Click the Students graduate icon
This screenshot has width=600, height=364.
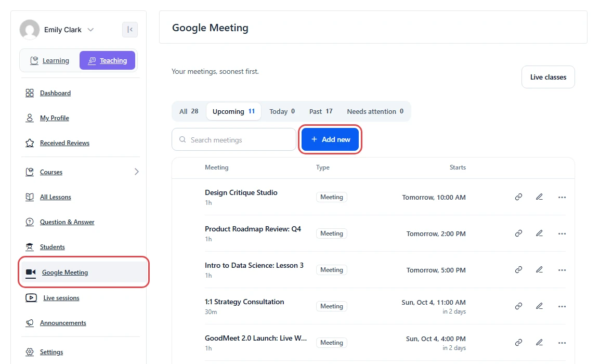30,247
